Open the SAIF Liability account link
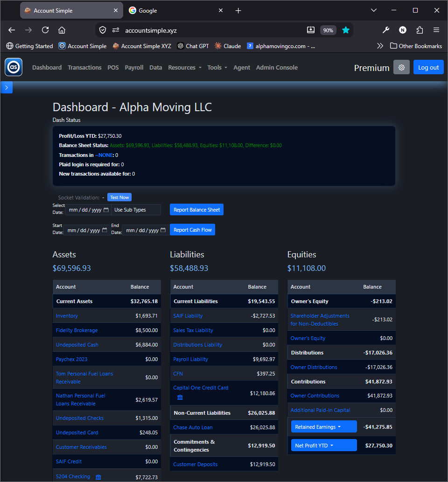Viewport: 448px width, 482px height. (x=188, y=316)
